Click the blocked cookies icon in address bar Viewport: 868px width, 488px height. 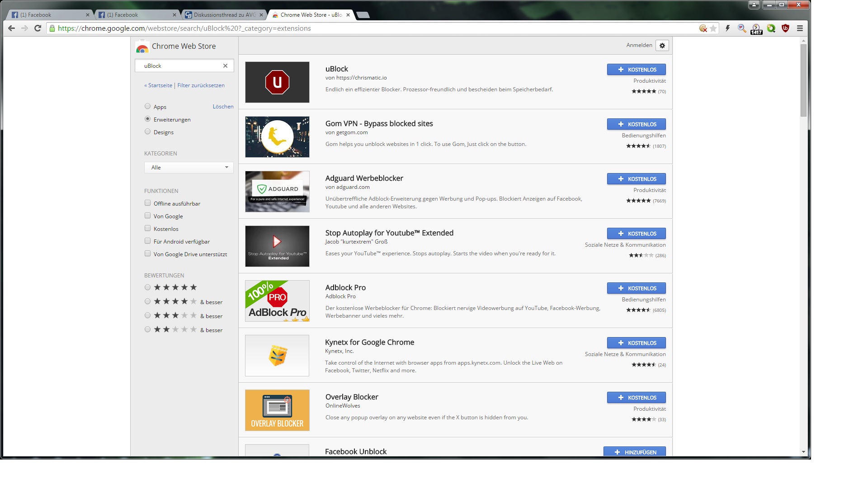tap(703, 28)
